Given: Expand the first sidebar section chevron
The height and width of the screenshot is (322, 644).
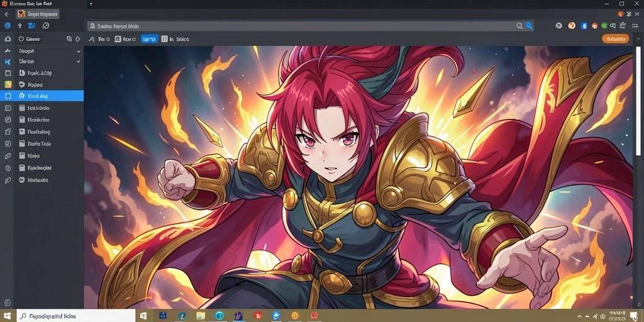Looking at the screenshot, I should (79, 52).
